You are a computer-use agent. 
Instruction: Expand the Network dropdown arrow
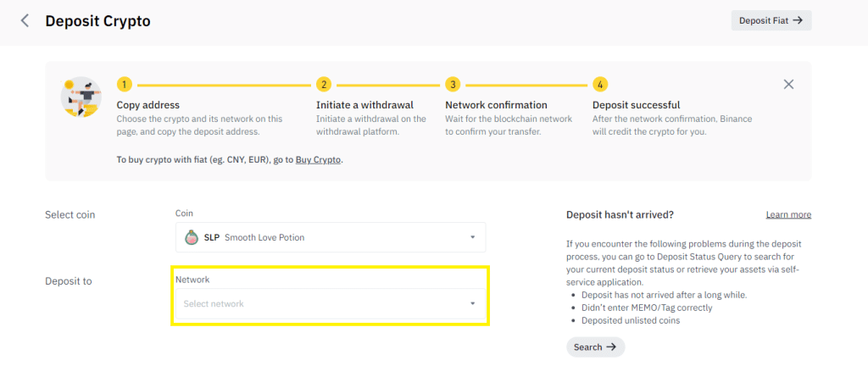tap(472, 303)
